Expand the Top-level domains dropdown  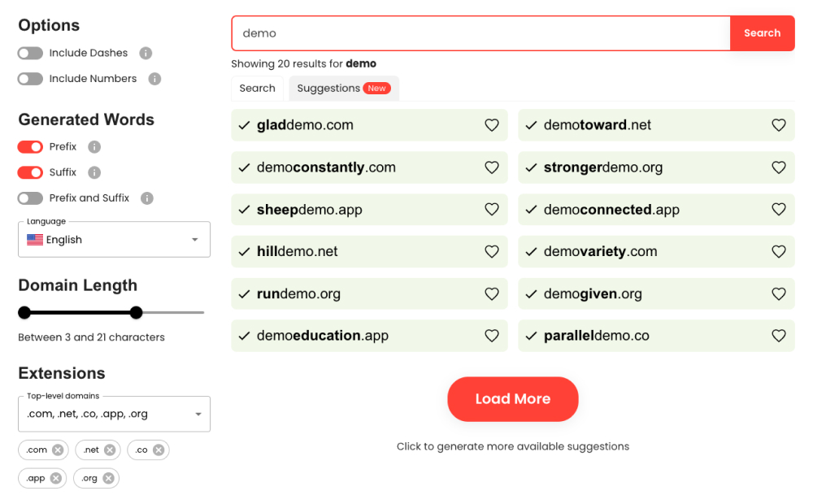tap(114, 414)
